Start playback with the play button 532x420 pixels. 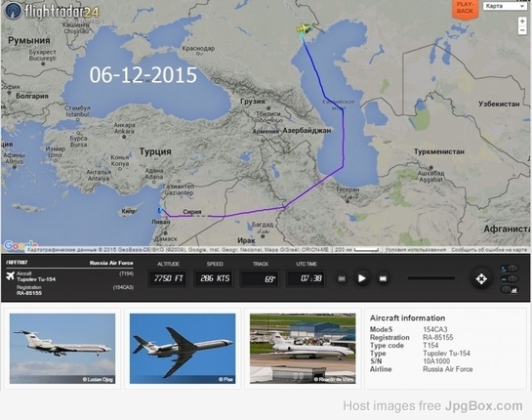362,278
